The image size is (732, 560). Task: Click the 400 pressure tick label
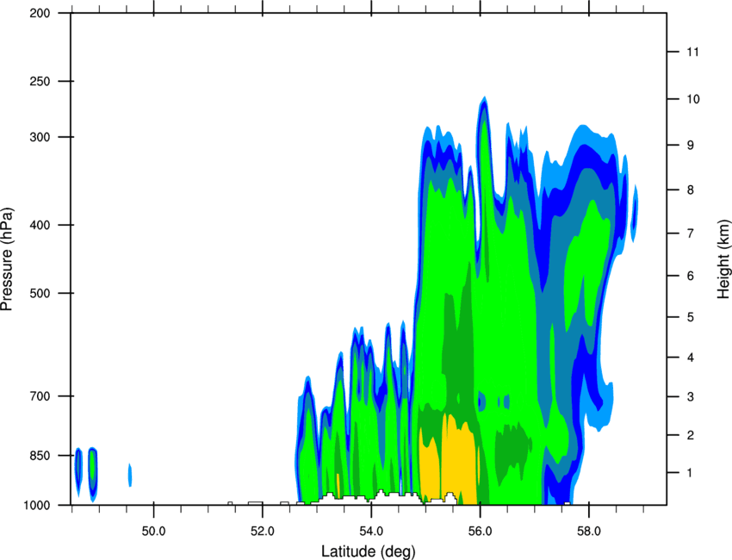pos(40,225)
